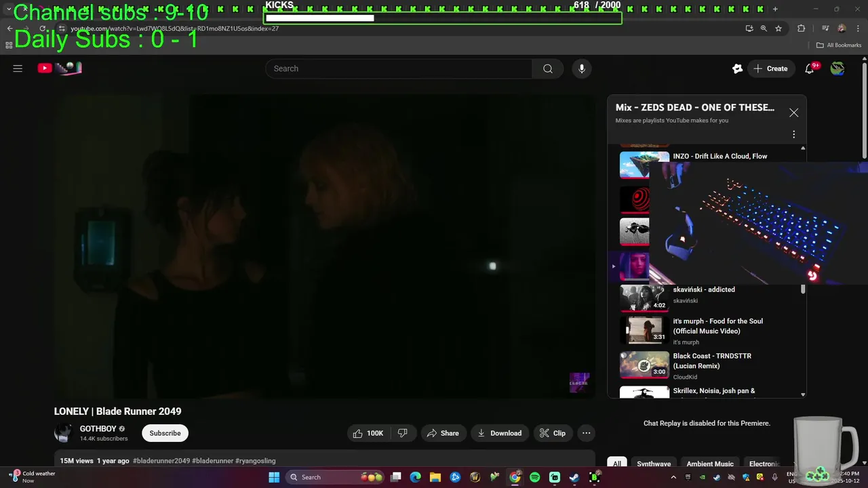Click the video player to pause playback

coord(325,246)
